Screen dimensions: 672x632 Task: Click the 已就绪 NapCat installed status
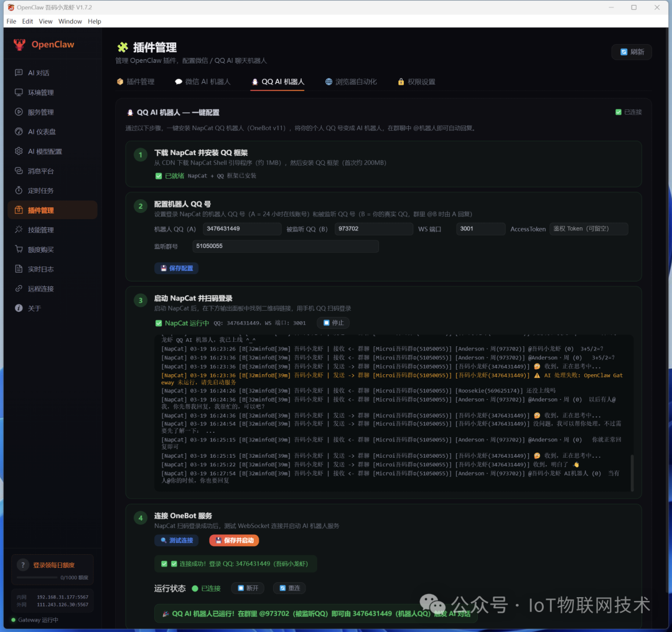coord(205,176)
